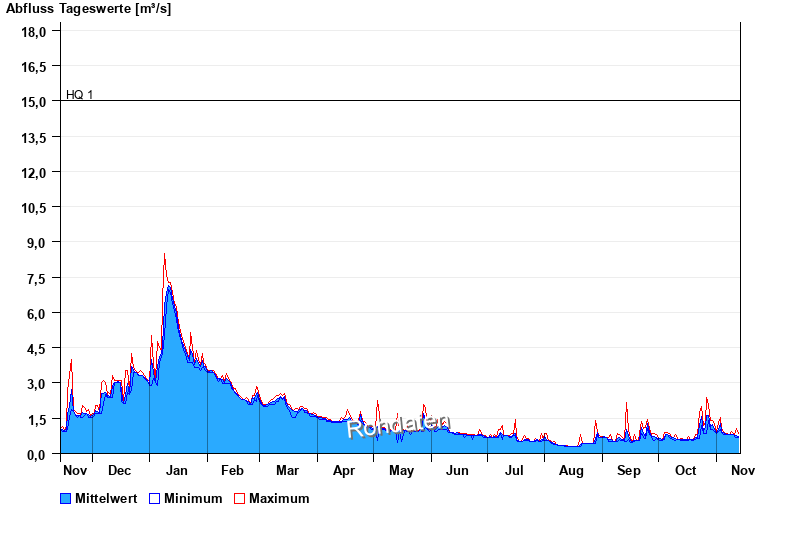Click the Aug month label

tap(571, 470)
